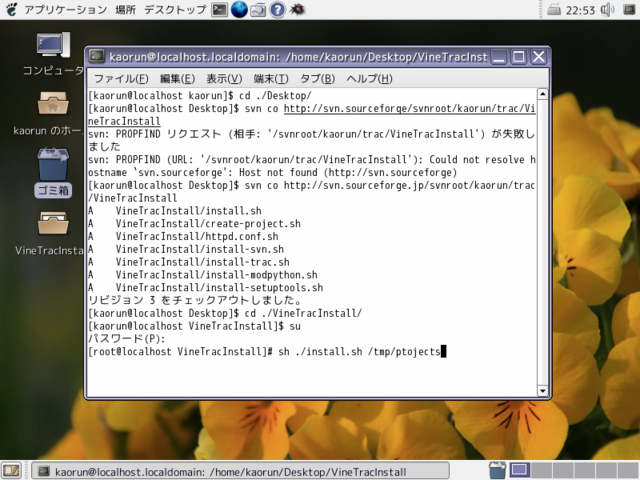This screenshot has height=480, width=640.
Task: Open the web browser globe launcher
Action: pos(239,9)
